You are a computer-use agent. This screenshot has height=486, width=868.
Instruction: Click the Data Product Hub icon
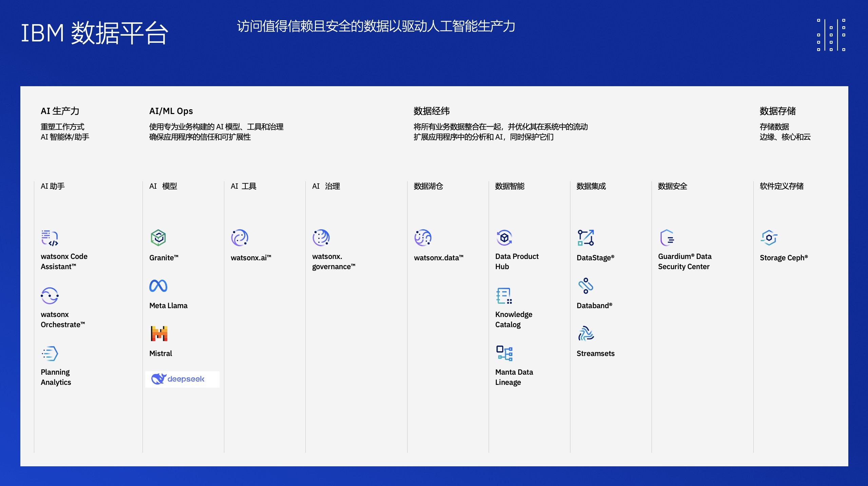[x=504, y=238]
